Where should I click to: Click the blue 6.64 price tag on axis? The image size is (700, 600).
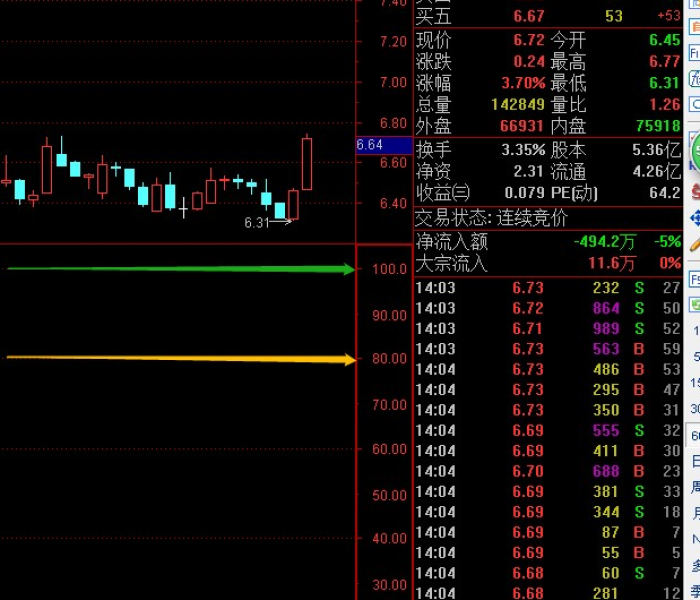pyautogui.click(x=370, y=145)
